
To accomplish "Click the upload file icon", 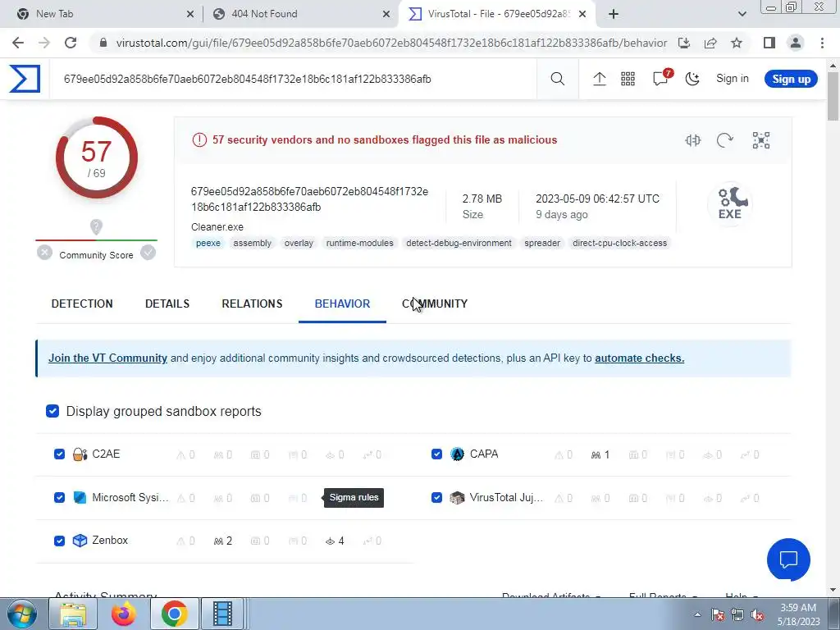I will point(599,80).
